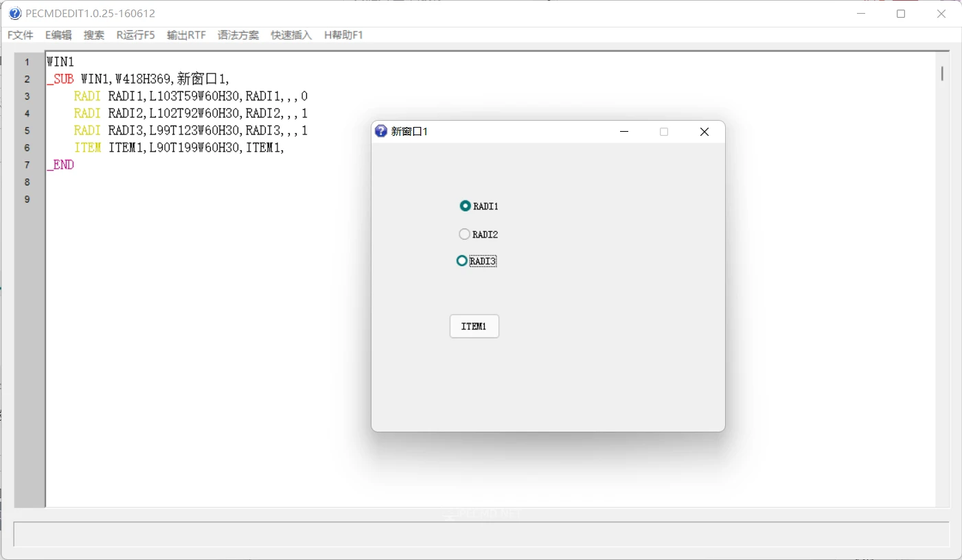Open the 快速插入 menu

(291, 35)
